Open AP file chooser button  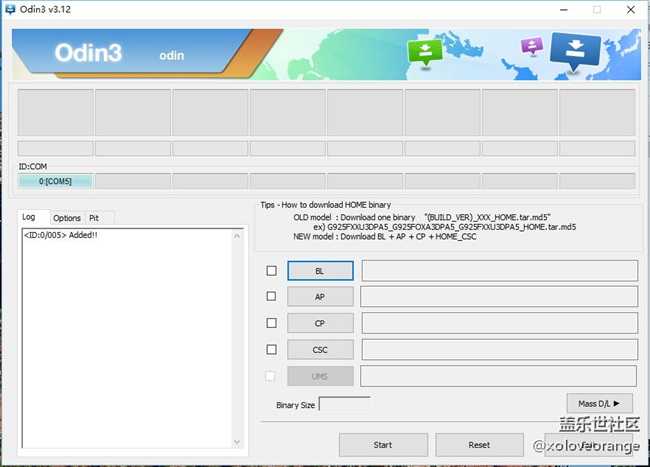point(320,297)
